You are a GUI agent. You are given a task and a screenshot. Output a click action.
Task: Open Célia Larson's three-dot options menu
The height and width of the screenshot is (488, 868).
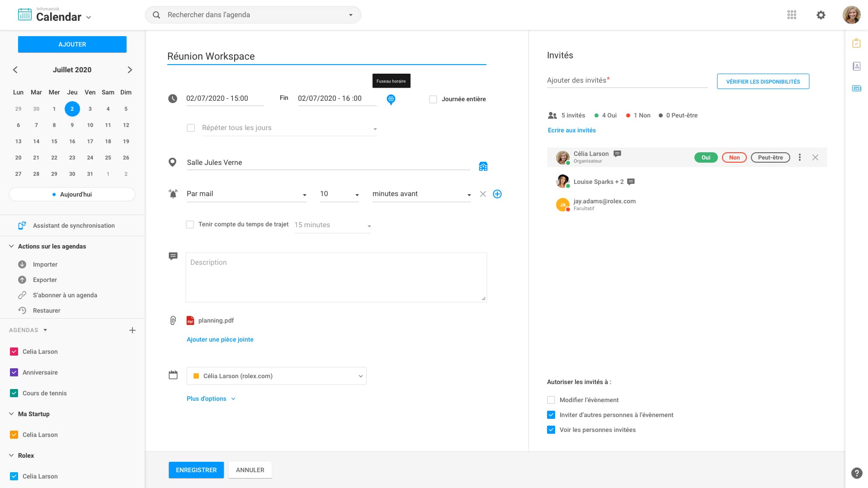800,157
